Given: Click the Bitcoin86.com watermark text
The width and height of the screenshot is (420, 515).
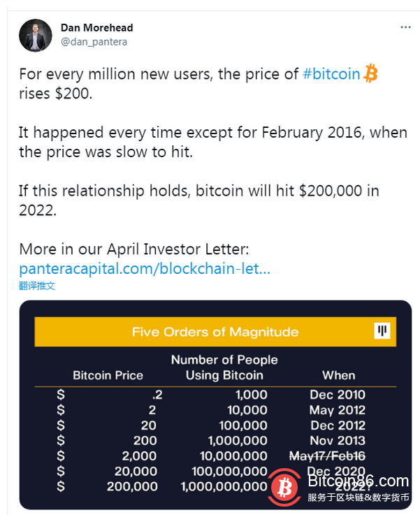Looking at the screenshot, I should click(358, 481).
